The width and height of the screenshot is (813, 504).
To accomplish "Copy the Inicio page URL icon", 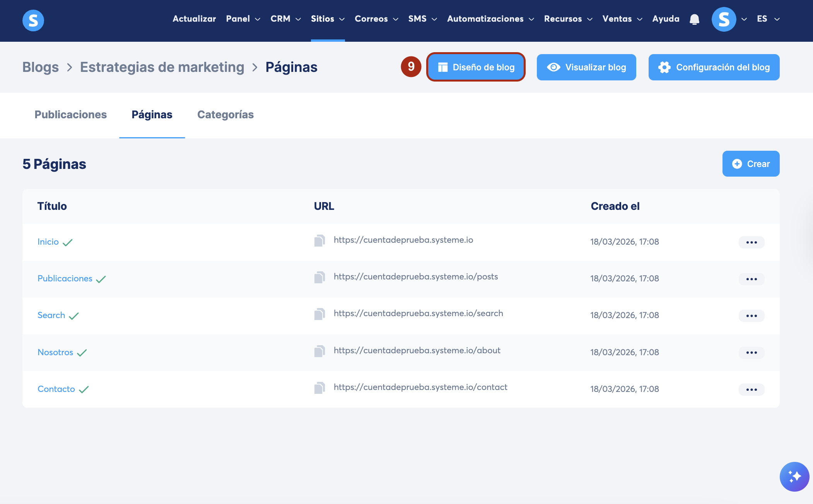I will 319,240.
